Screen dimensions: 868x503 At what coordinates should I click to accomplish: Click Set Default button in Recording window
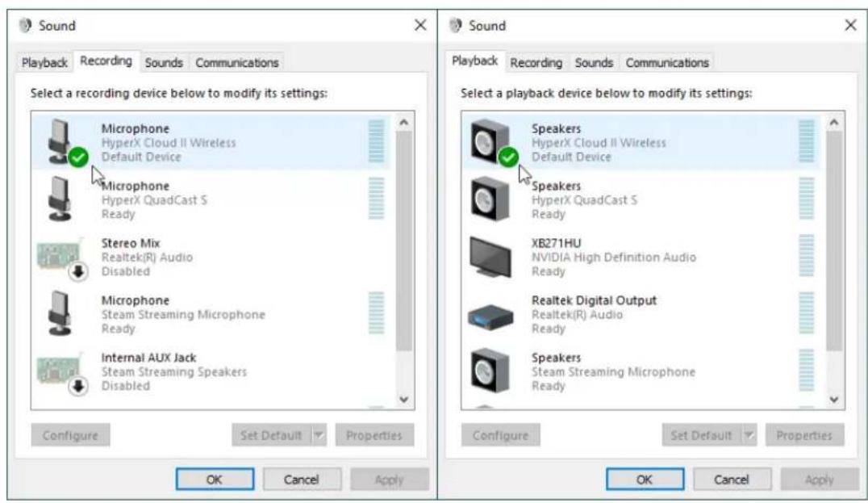pos(272,435)
